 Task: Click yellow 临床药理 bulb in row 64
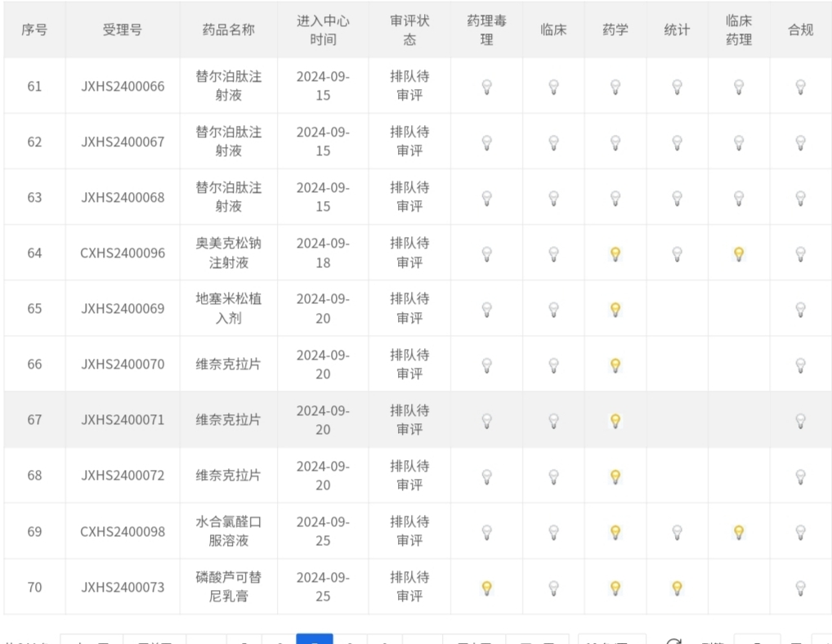(739, 253)
